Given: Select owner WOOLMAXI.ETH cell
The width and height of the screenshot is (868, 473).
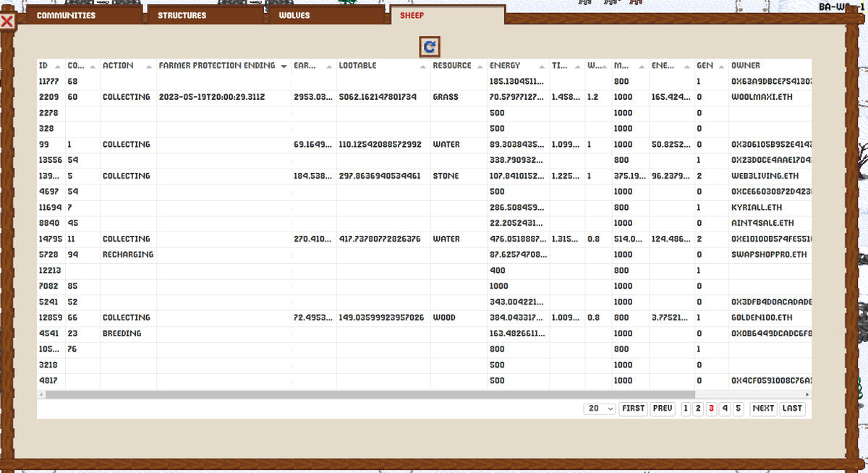Looking at the screenshot, I should (770, 97).
